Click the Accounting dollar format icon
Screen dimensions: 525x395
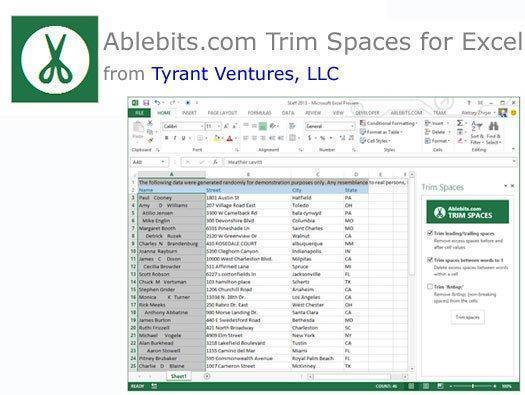(x=310, y=138)
